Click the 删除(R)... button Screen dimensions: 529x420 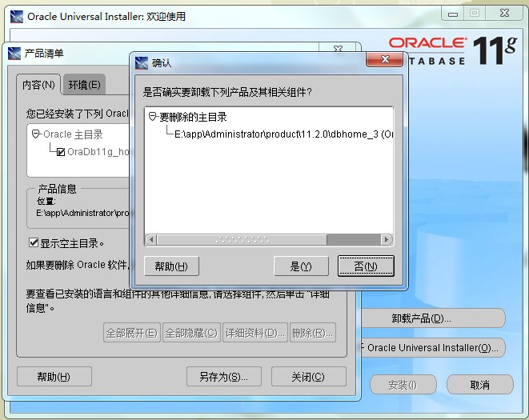point(312,333)
